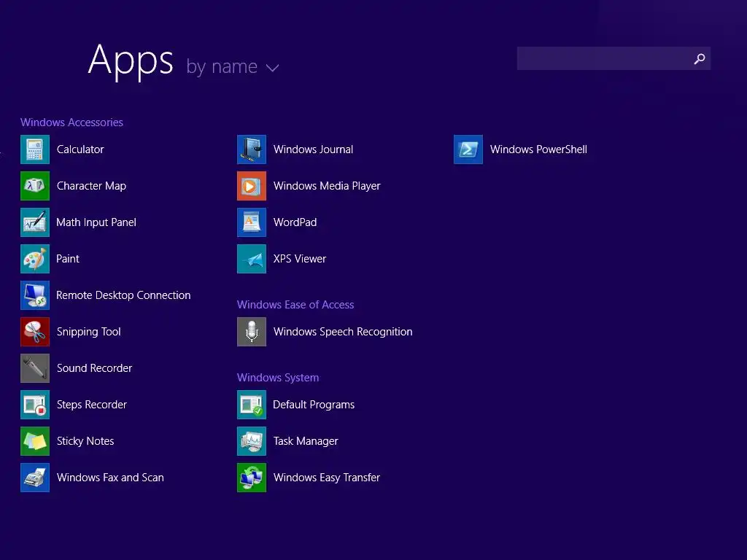This screenshot has width=747, height=560.
Task: Open Sound Recorder microphone icon
Action: click(35, 368)
